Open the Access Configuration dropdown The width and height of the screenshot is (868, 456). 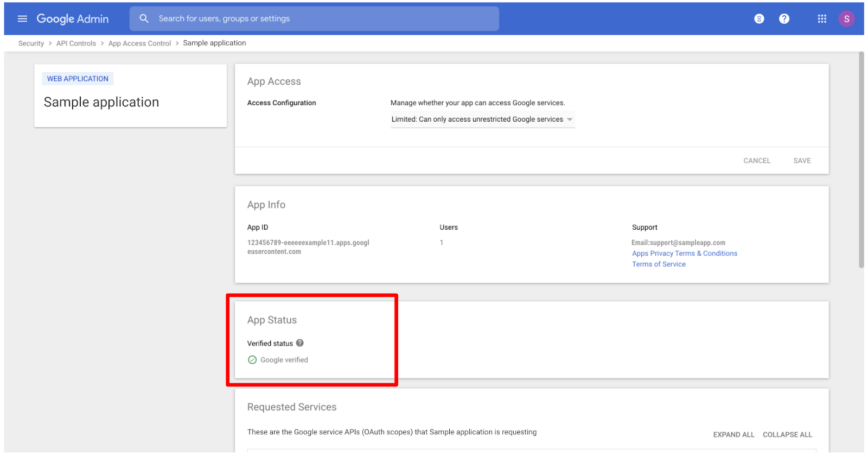482,119
